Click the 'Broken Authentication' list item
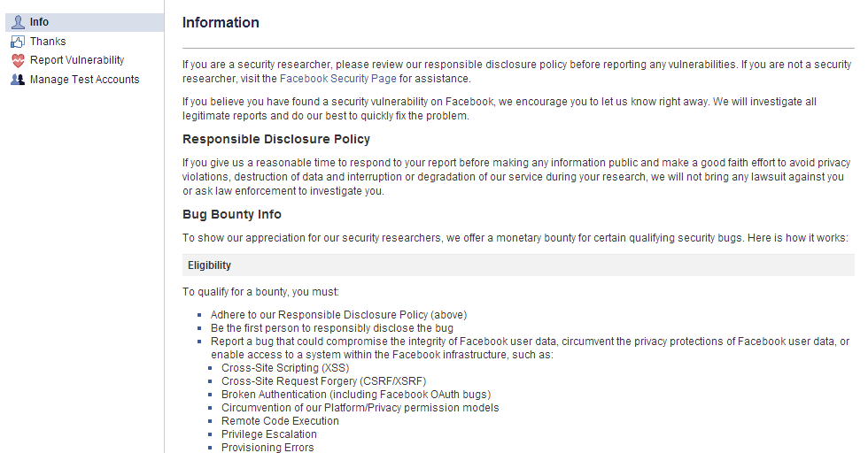This screenshot has width=868, height=453. tap(356, 395)
